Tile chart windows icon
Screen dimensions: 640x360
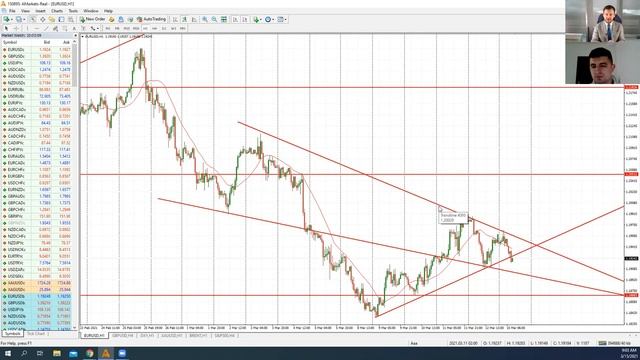(224, 19)
